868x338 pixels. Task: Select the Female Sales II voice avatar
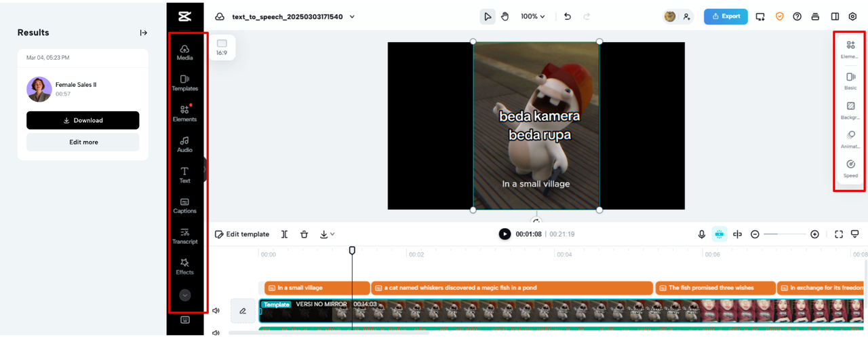[x=39, y=89]
